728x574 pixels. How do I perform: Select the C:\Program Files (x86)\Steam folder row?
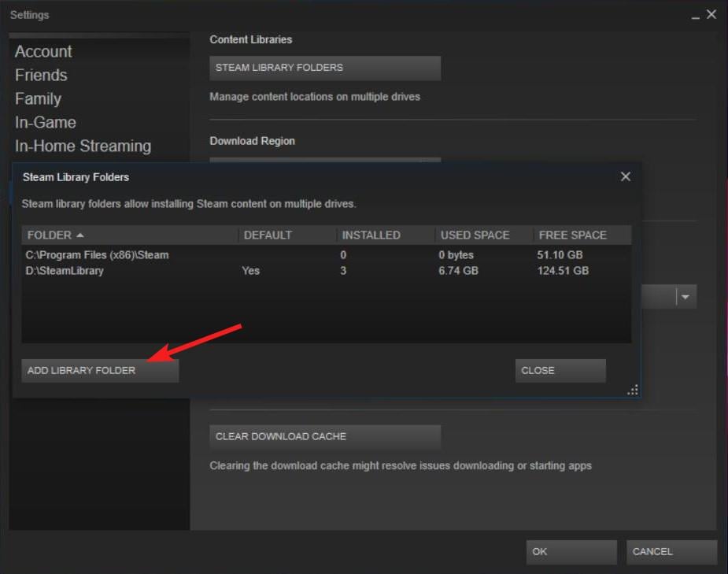click(x=326, y=255)
